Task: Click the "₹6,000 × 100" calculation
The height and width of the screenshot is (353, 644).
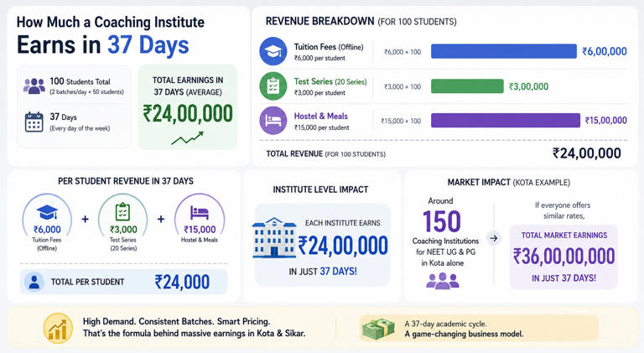Action: [x=402, y=52]
